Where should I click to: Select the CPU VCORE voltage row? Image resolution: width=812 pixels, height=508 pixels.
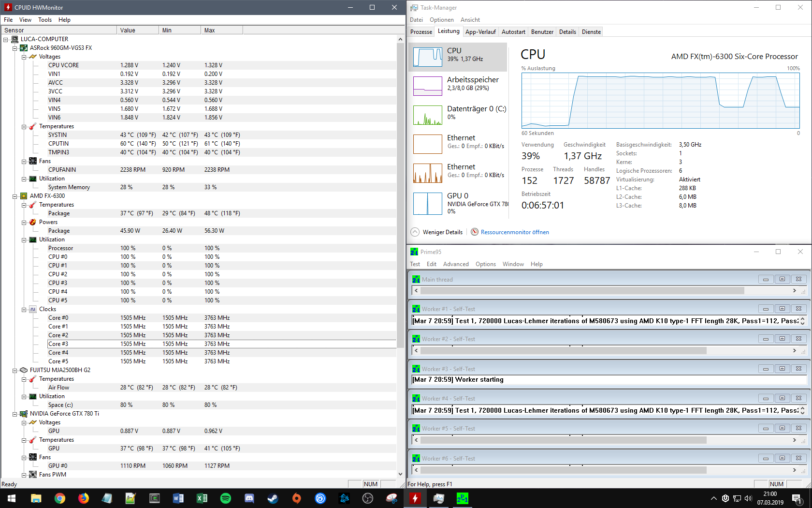(x=199, y=65)
